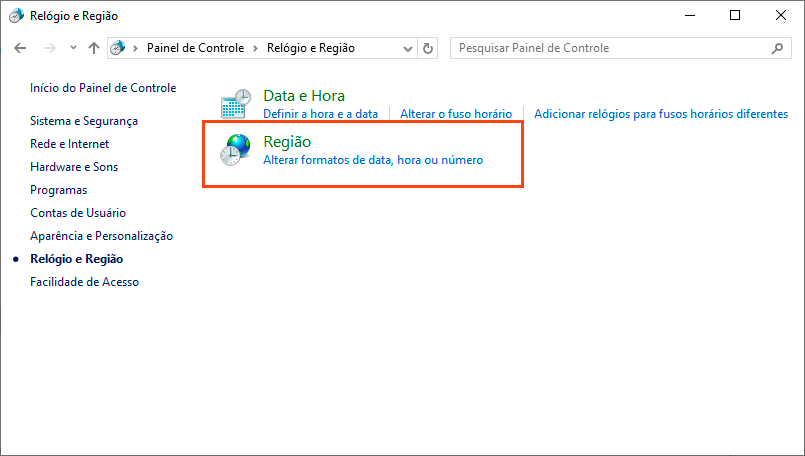Open Aparência e Personalização category
The image size is (805, 456).
pos(102,236)
